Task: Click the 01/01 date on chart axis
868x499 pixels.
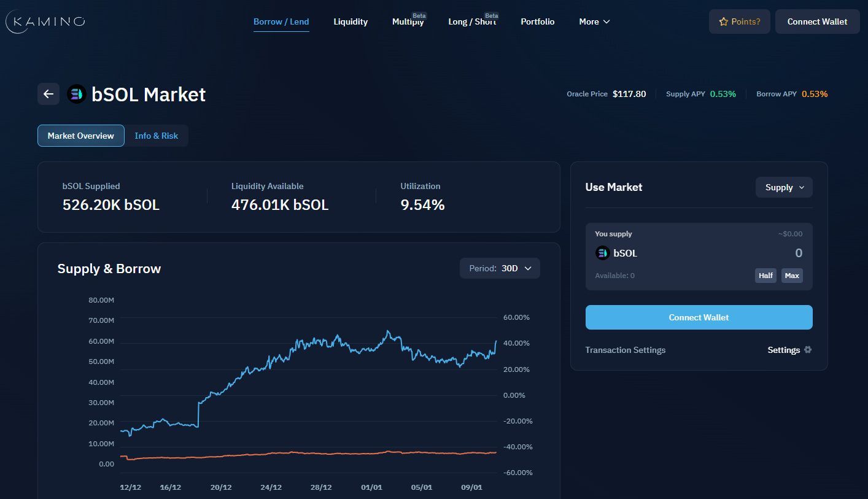Action: coord(371,487)
